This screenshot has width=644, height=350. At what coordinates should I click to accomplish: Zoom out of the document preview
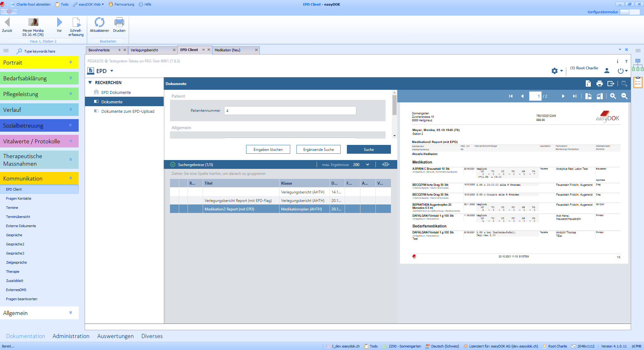coord(624,96)
